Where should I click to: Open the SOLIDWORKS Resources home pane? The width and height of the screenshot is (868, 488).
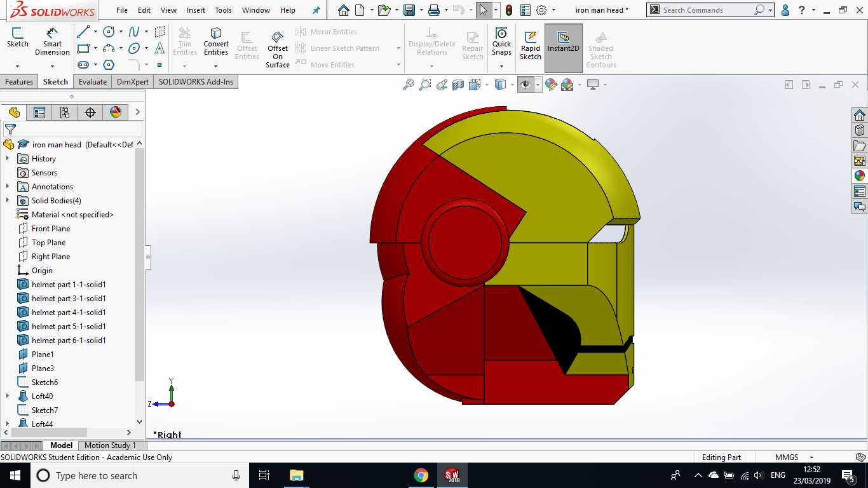860,115
